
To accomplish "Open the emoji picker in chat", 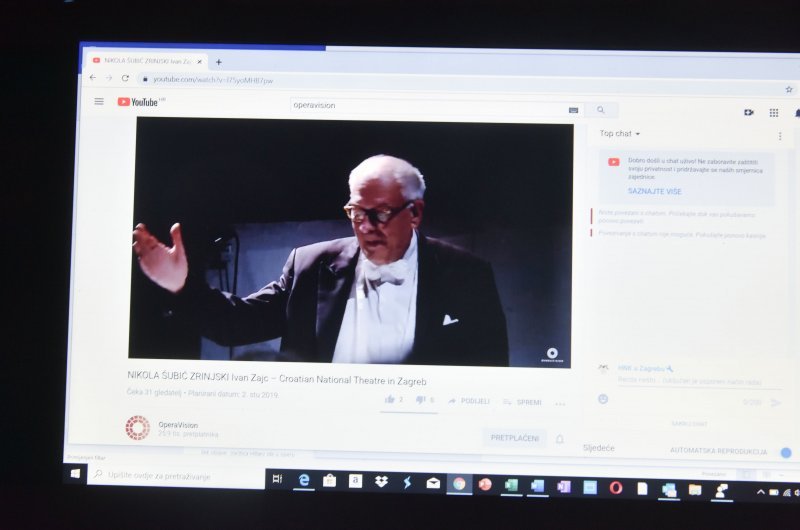I will (x=603, y=399).
